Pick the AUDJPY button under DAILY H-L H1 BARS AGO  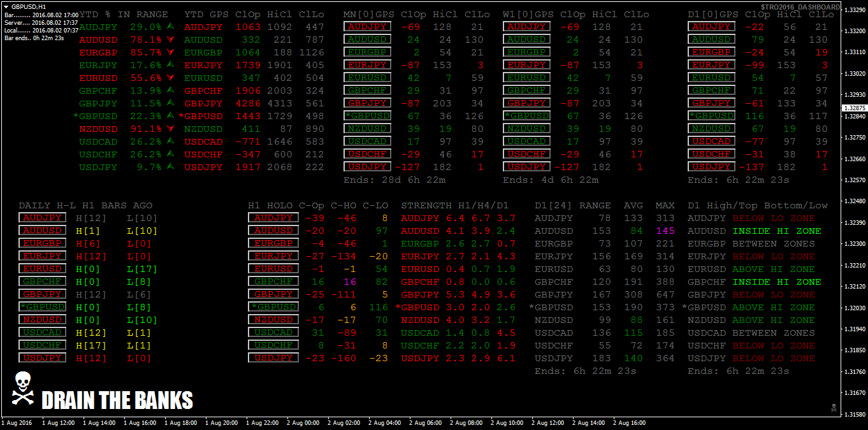(42, 218)
